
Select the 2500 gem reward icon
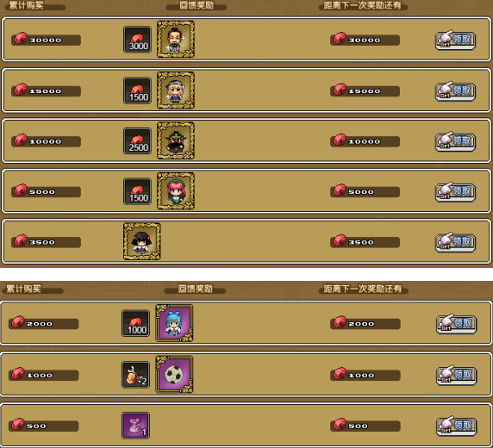[x=137, y=140]
